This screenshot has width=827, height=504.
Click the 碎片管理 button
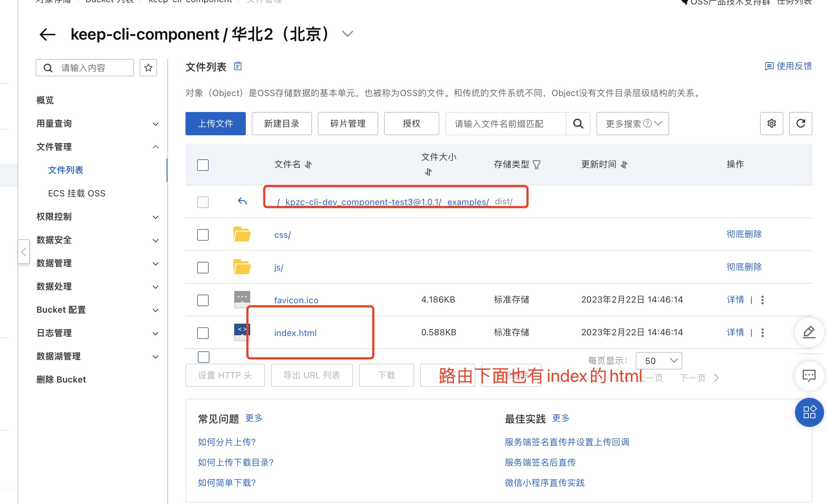[348, 124]
